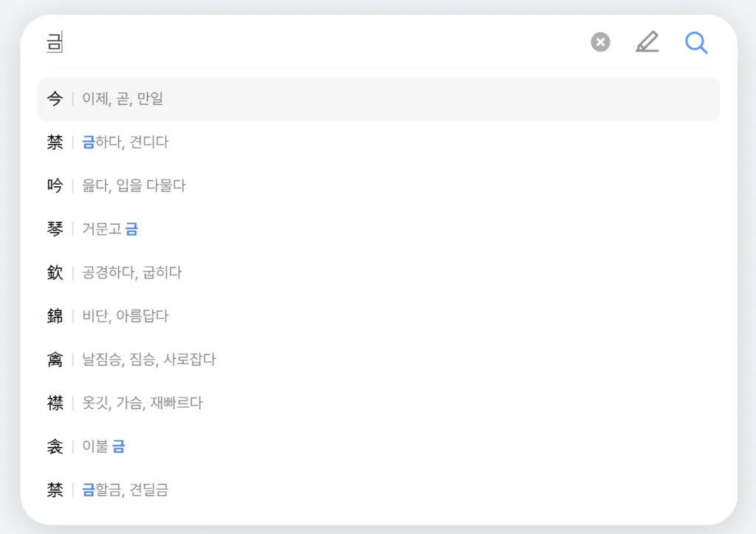Select the 禽 entry about 날짐승, 짐승, 사로잡다
Viewport: 756px width, 534px height.
coord(221,360)
